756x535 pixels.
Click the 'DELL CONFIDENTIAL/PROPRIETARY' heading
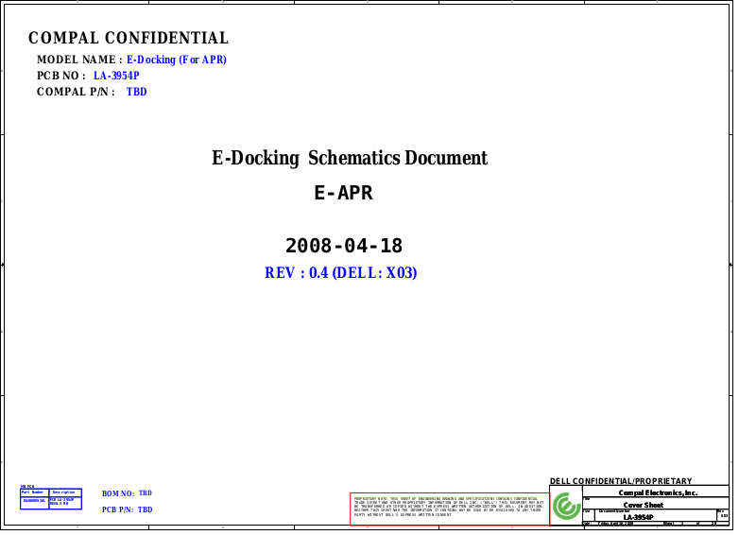(621, 481)
